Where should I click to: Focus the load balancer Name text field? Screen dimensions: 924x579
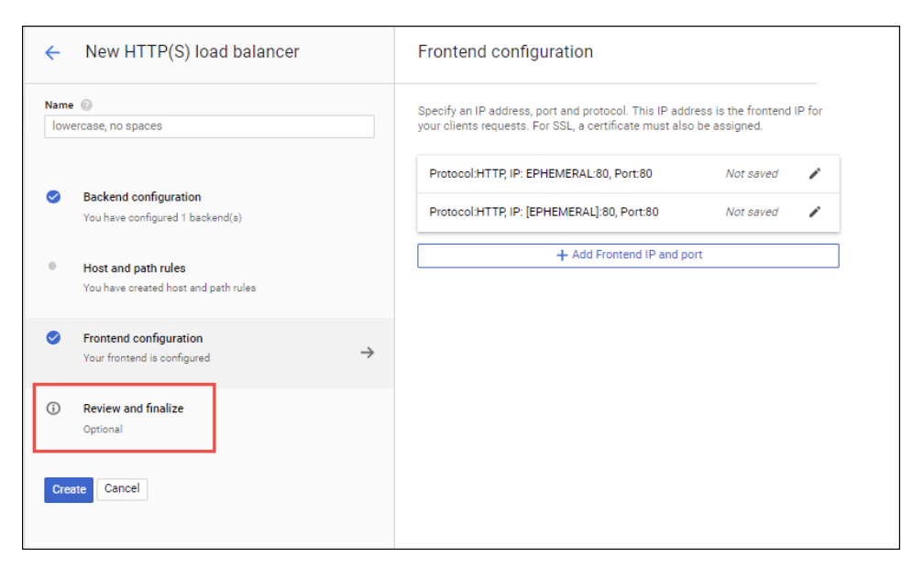click(x=209, y=126)
